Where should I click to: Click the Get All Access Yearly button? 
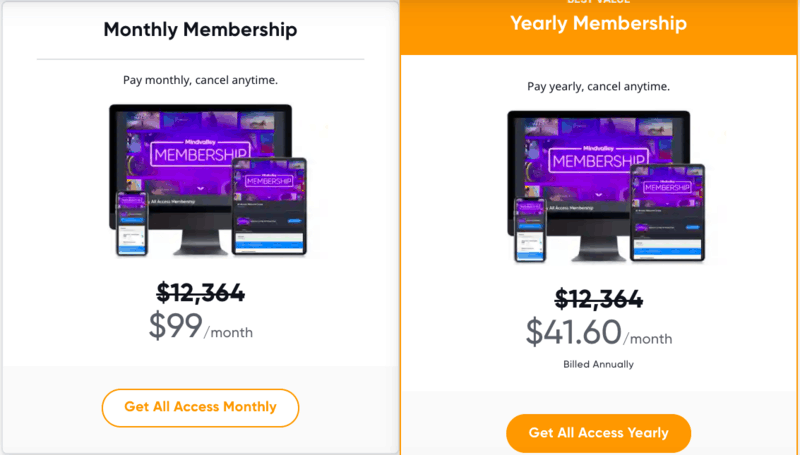pyautogui.click(x=598, y=433)
